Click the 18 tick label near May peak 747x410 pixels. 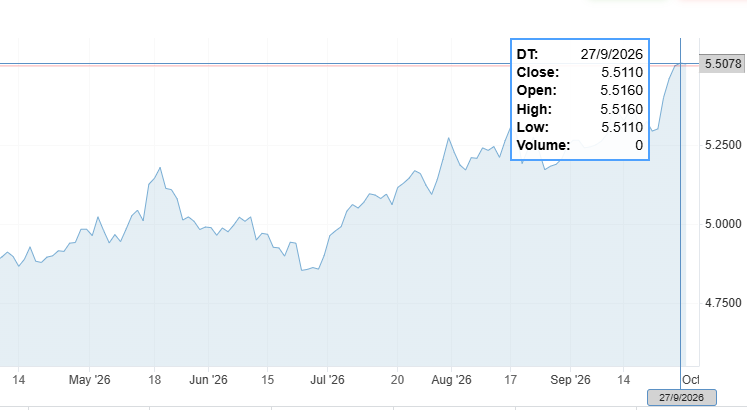(x=154, y=380)
